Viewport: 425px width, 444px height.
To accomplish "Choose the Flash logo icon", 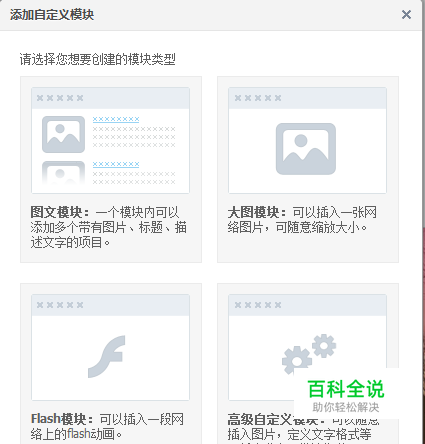I will click(107, 357).
